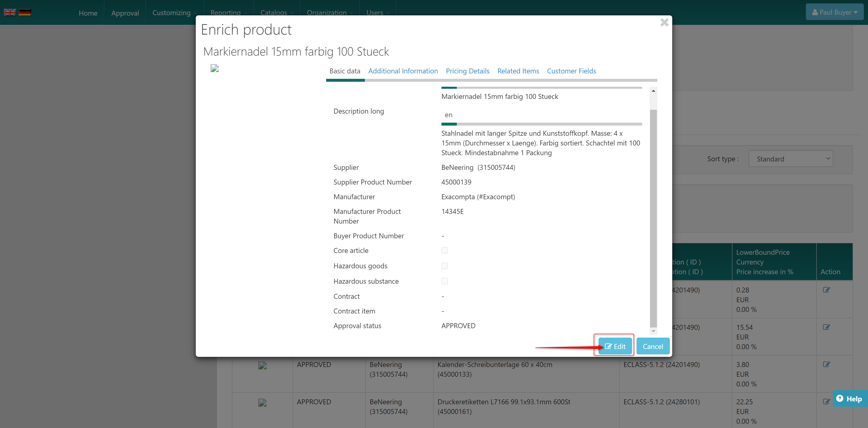The height and width of the screenshot is (428, 868).
Task: Toggle the Hazardous substance checkbox
Action: pos(444,281)
